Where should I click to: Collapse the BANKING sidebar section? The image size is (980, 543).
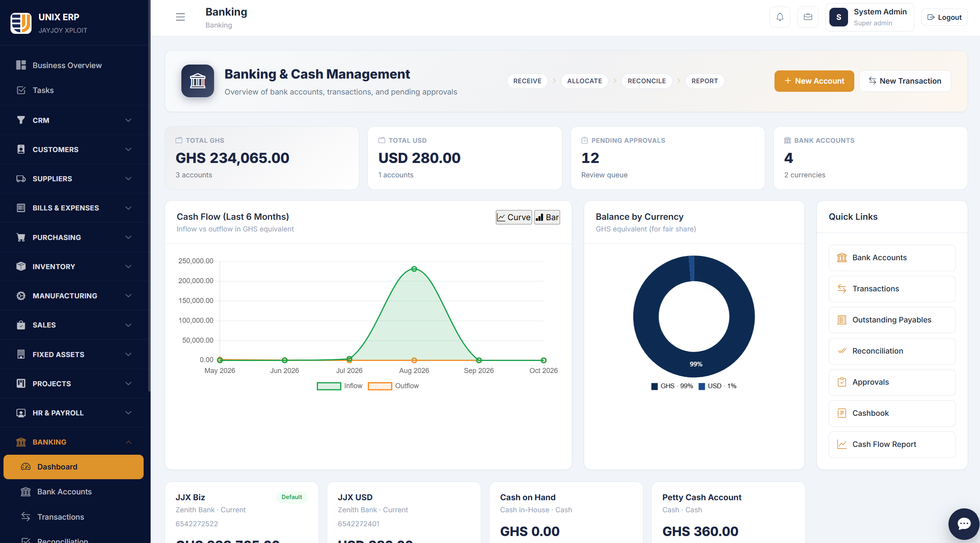pyautogui.click(x=74, y=442)
